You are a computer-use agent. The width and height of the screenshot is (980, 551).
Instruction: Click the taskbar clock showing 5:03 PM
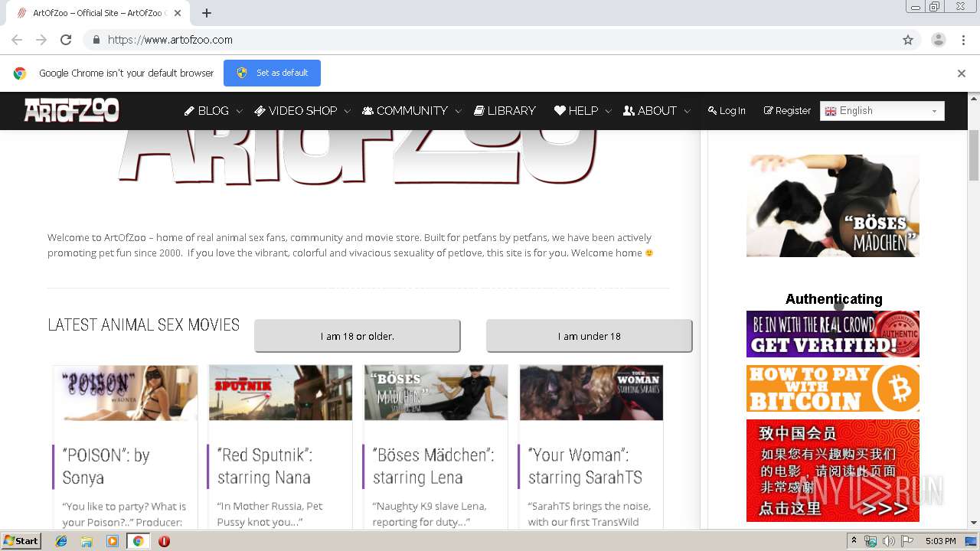(940, 541)
